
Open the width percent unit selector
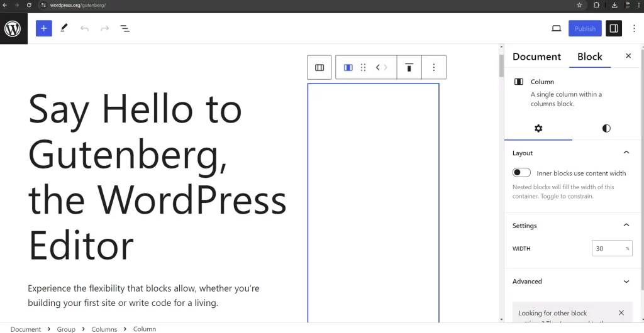click(627, 249)
